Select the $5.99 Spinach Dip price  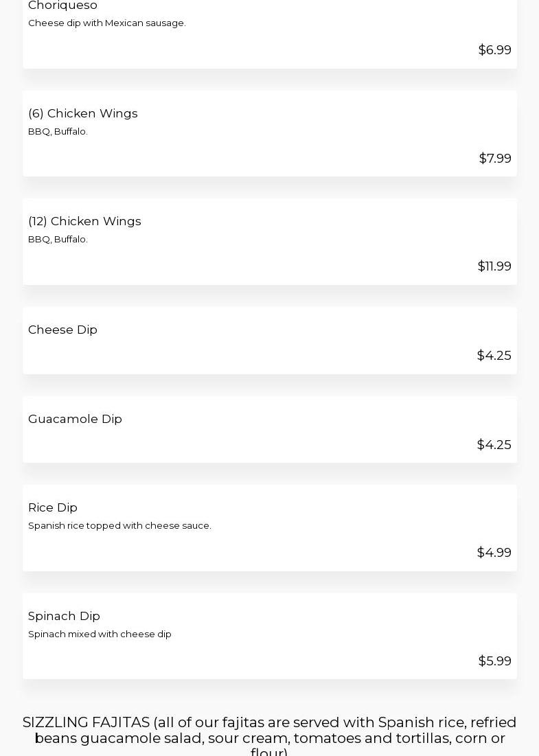pyautogui.click(x=494, y=661)
